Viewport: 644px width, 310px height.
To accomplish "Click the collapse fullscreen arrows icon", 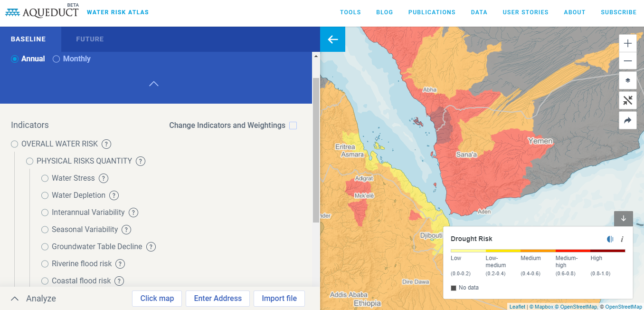I will [x=628, y=100].
